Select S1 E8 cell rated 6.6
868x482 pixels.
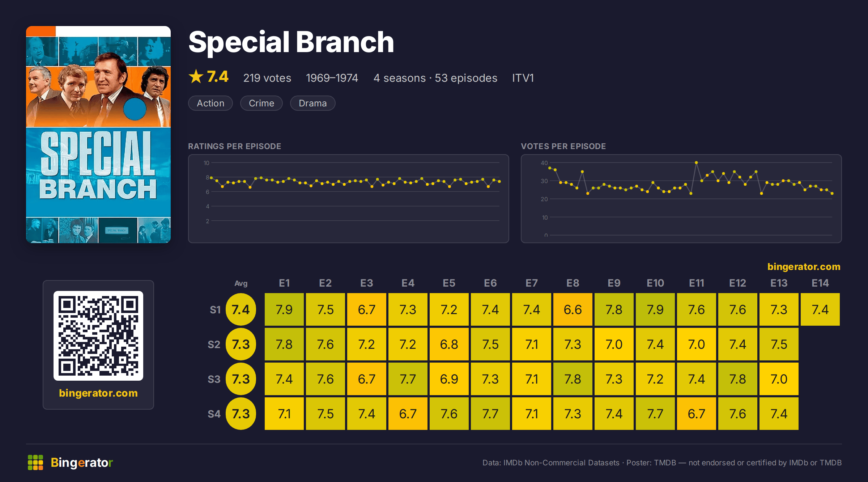pos(573,309)
